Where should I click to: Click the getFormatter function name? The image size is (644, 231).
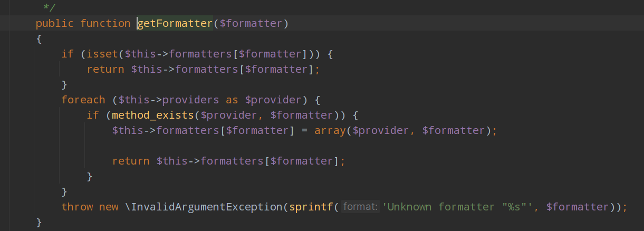click(x=175, y=23)
